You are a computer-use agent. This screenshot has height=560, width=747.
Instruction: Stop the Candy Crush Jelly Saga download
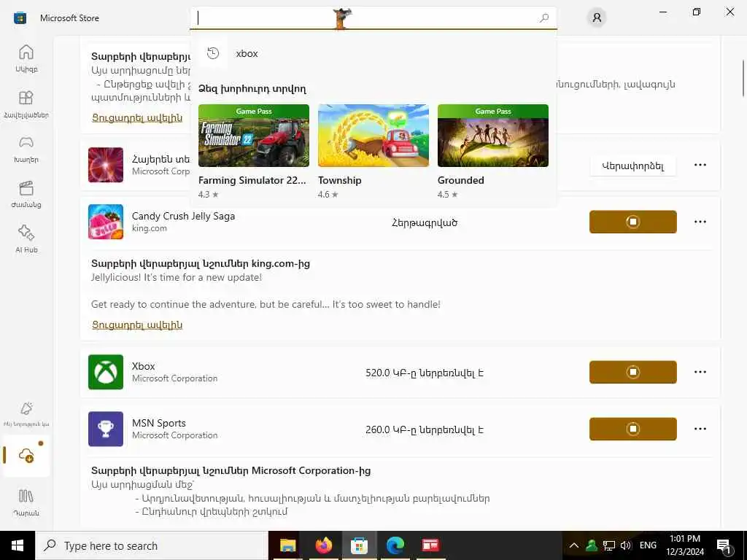632,222
